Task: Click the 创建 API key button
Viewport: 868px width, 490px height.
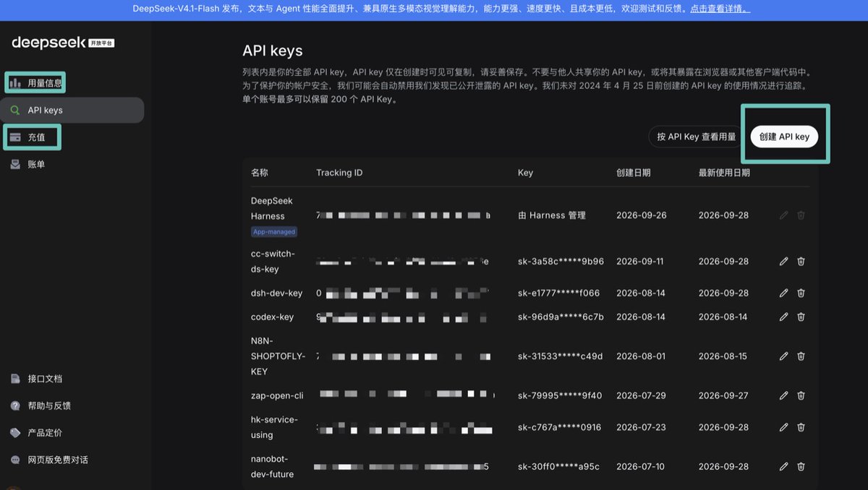Action: [x=784, y=137]
